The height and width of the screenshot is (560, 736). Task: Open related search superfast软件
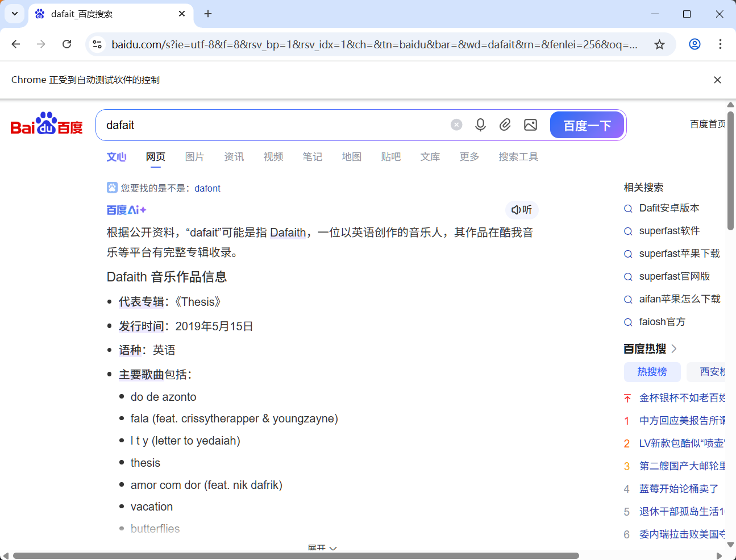click(x=670, y=231)
